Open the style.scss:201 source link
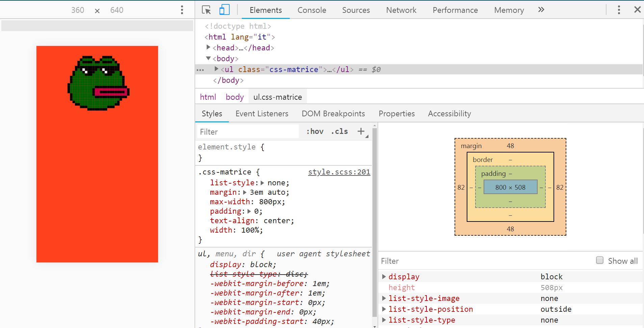644x328 pixels. [339, 172]
